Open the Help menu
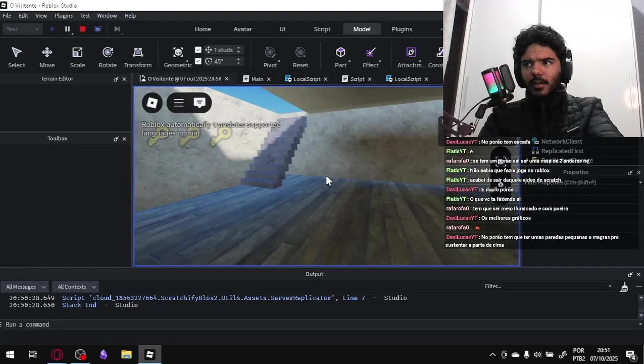This screenshot has height=364, width=644. 130,16
